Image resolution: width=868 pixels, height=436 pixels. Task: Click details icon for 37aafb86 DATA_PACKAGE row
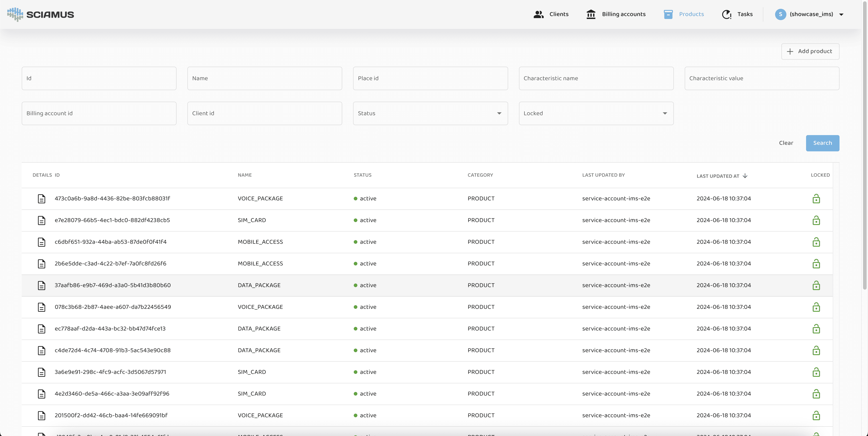41,286
